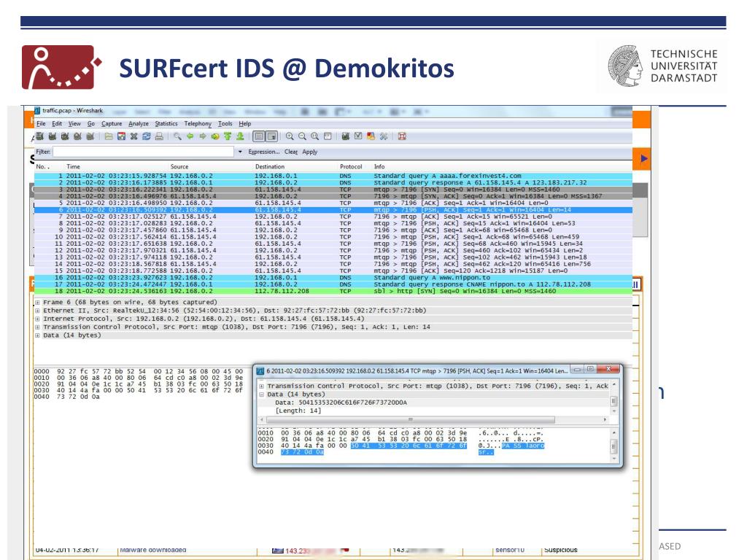This screenshot has width=747, height=560.
Task: Edit display filters toolbar icon
Action: [358, 136]
